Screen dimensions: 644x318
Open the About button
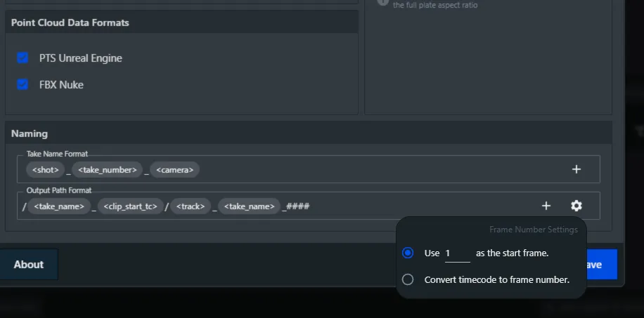coord(28,264)
